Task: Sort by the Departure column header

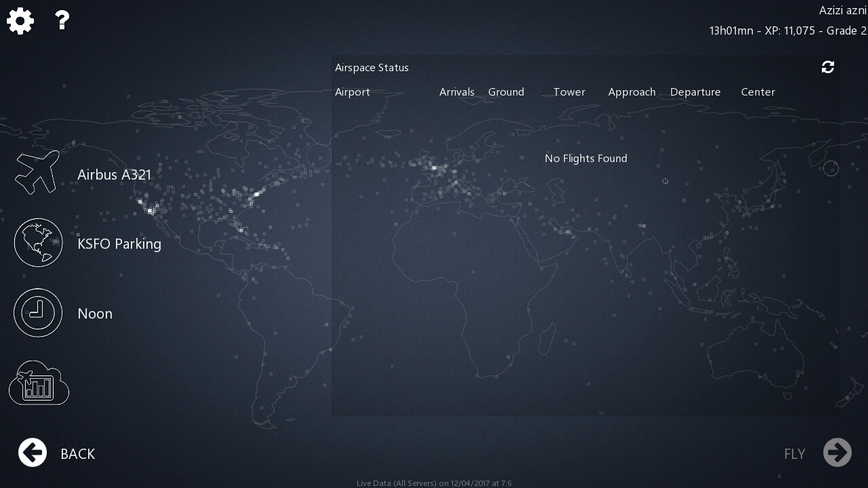Action: (696, 92)
